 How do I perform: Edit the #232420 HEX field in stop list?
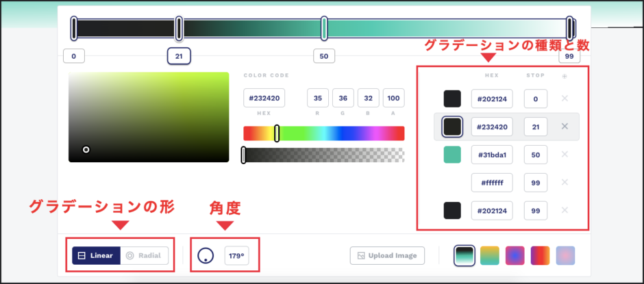(492, 127)
